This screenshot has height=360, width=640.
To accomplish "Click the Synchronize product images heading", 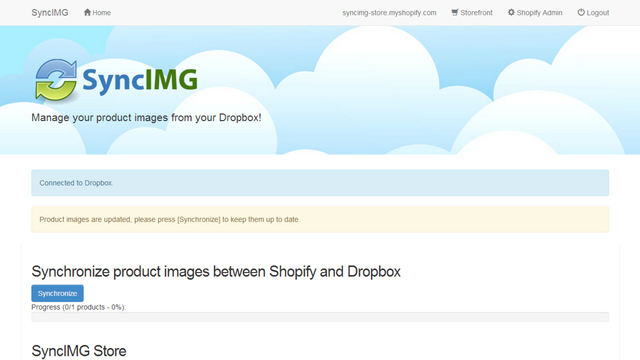I will point(216,271).
